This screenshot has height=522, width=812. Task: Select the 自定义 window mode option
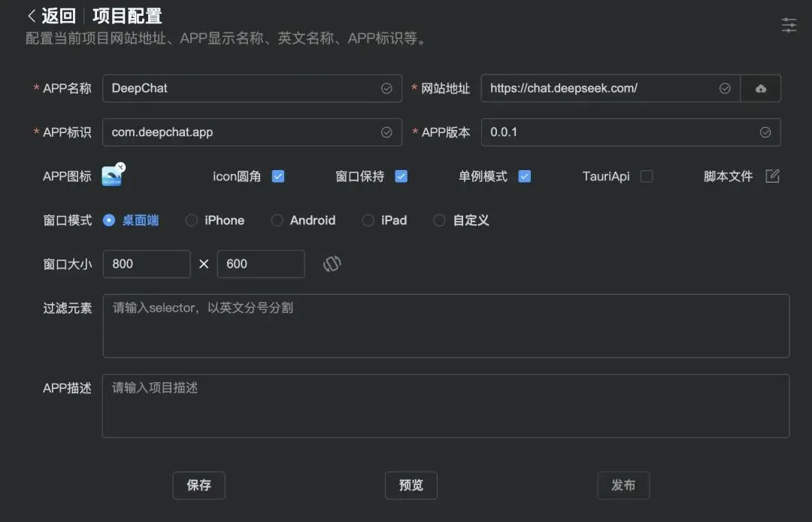pos(440,220)
